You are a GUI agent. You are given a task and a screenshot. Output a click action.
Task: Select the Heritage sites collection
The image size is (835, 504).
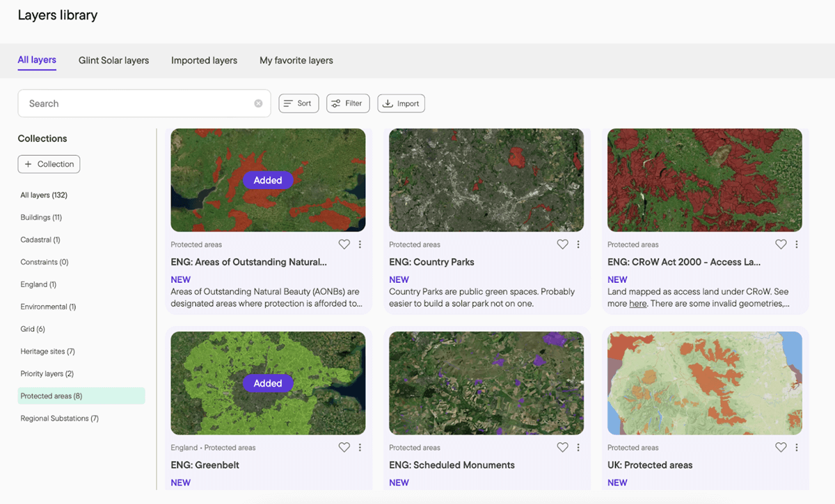47,352
